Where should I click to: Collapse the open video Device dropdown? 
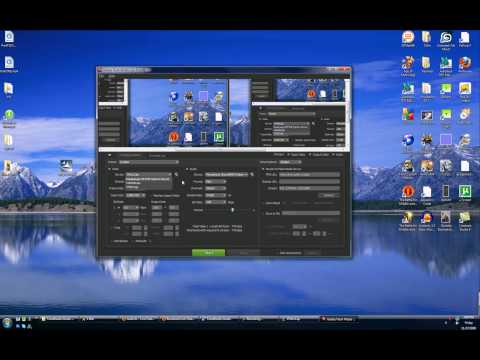(x=148, y=174)
